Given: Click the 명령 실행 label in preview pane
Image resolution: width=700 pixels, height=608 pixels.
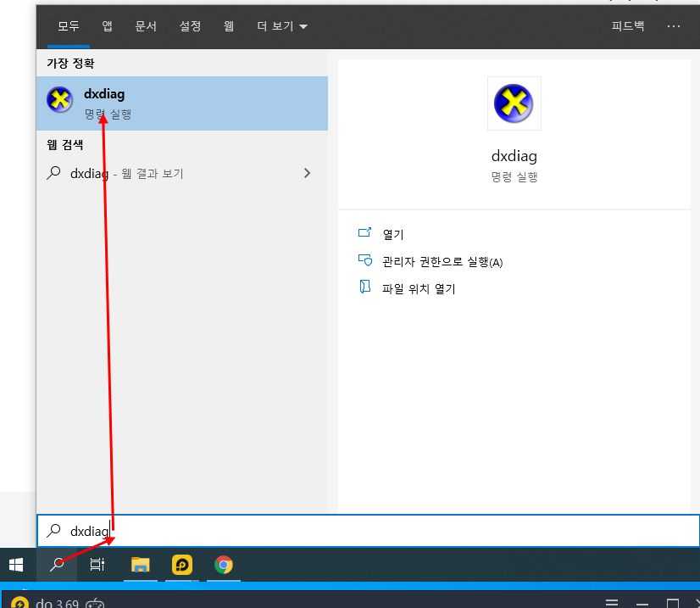Looking at the screenshot, I should 514,177.
